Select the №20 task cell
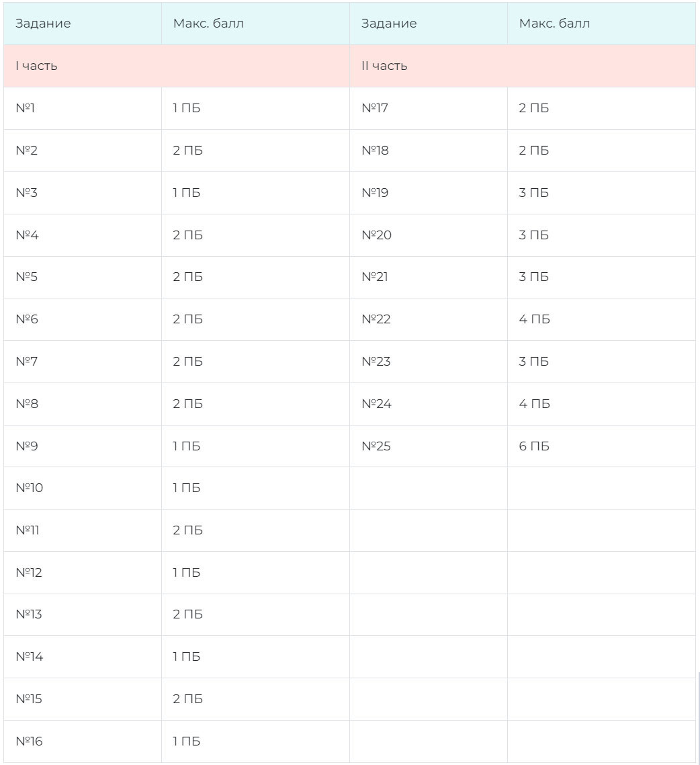700x765 pixels. pyautogui.click(x=376, y=235)
